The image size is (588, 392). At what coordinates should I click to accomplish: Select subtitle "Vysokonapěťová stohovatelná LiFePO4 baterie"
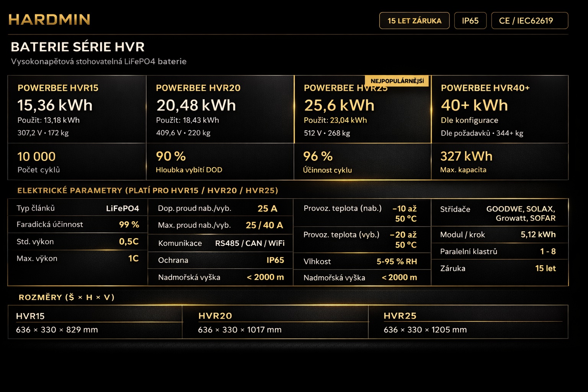[x=99, y=61]
